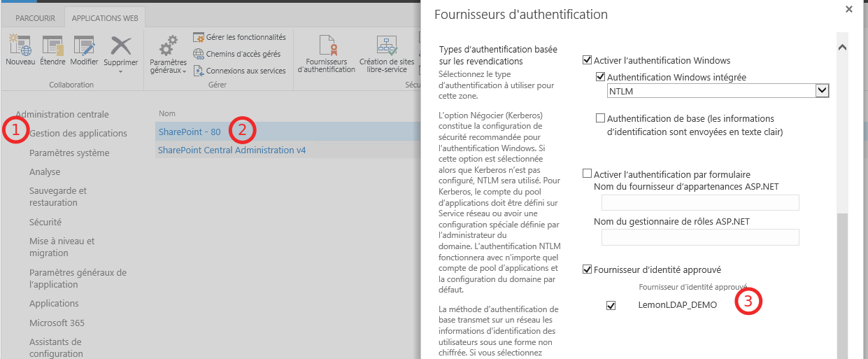
Task: Toggle Activer l'authentification Windows checkbox
Action: click(x=587, y=61)
